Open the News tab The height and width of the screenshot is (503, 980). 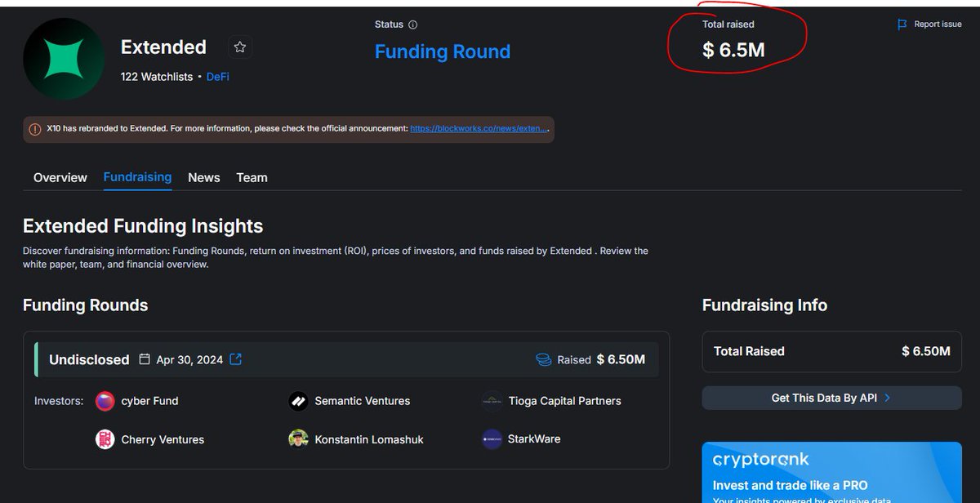click(x=204, y=177)
